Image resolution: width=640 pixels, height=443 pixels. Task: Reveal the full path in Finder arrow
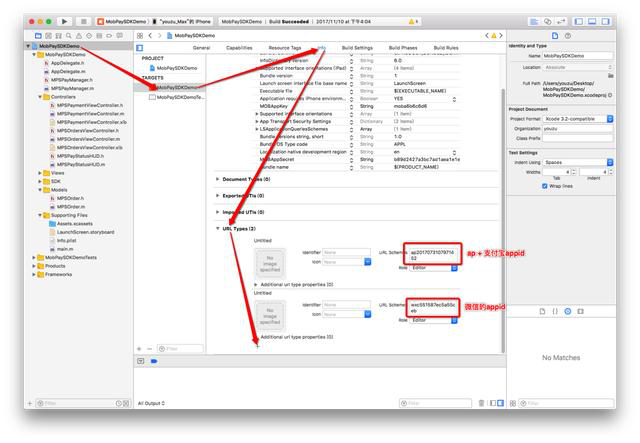click(x=610, y=95)
